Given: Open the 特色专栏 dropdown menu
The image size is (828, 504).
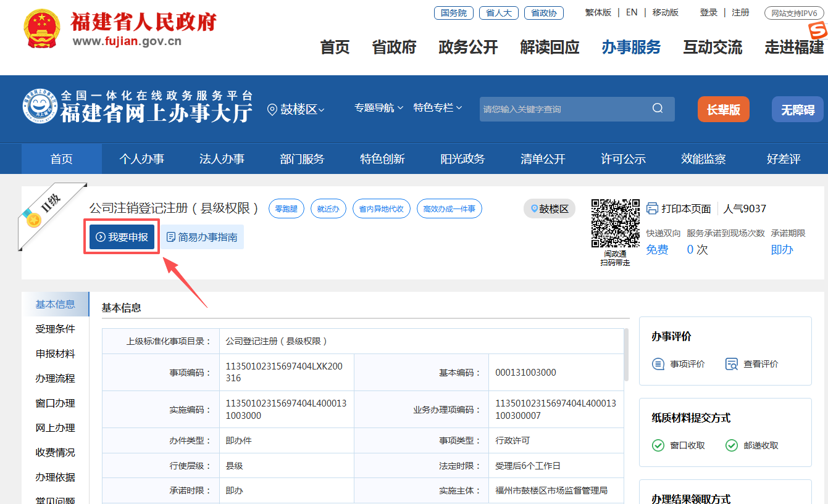Looking at the screenshot, I should tap(438, 108).
